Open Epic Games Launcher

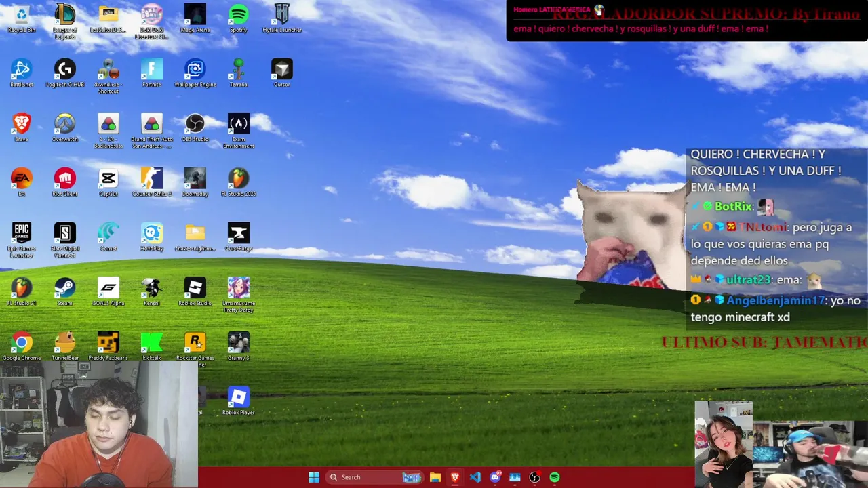(x=22, y=240)
